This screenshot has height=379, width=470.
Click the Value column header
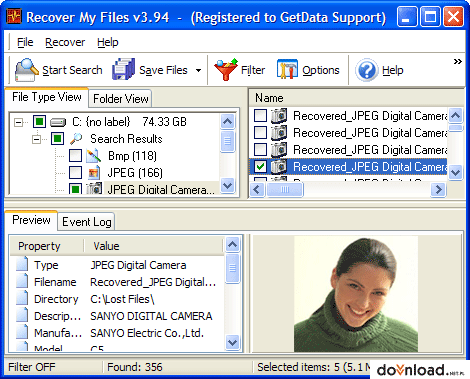(153, 246)
